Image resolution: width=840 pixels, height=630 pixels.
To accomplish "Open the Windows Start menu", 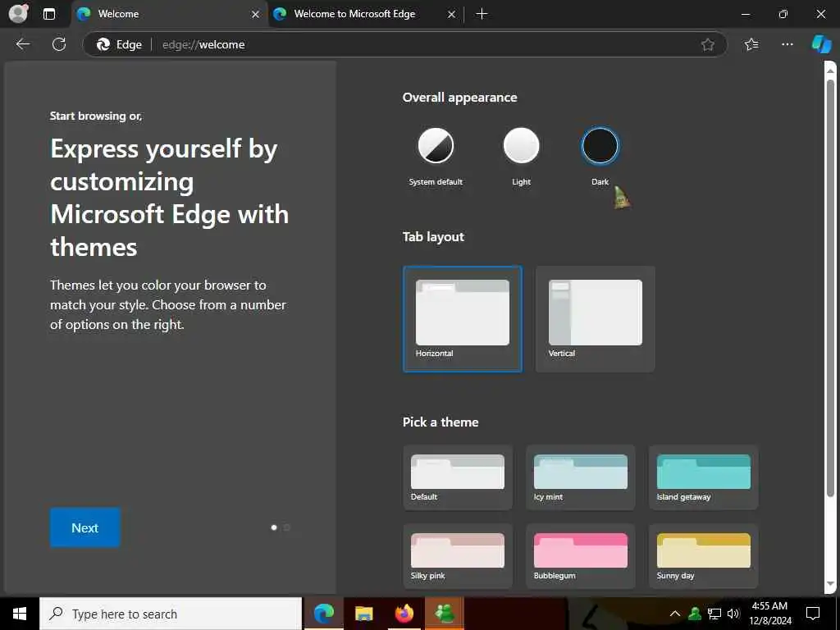I will (20, 614).
